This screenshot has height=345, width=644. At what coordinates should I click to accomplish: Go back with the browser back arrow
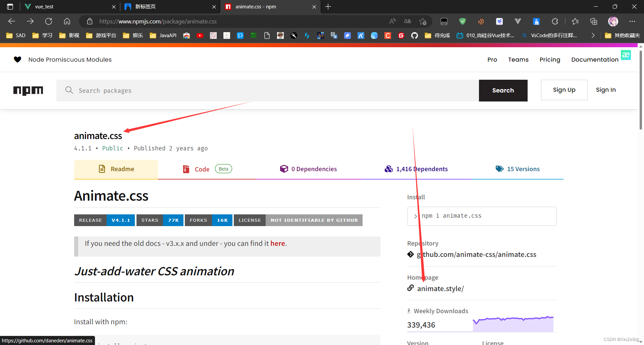coord(12,21)
